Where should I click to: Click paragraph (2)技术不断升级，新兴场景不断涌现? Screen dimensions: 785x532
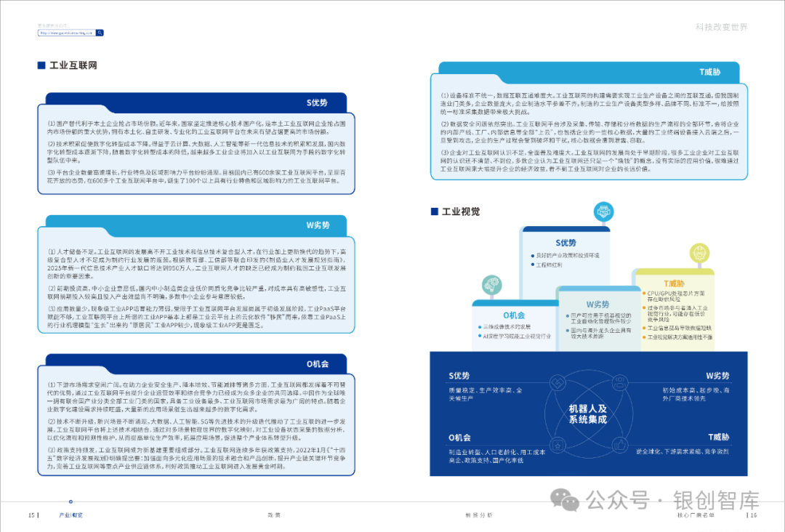(196, 430)
